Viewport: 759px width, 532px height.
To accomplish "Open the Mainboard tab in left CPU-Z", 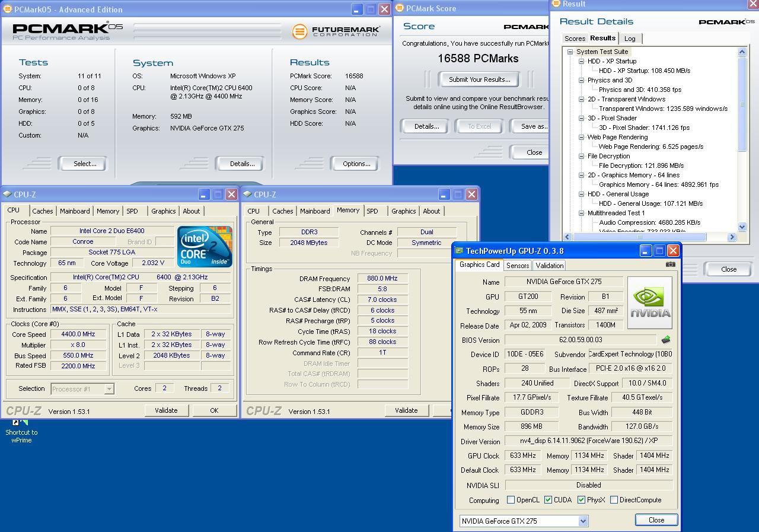I will click(x=75, y=211).
